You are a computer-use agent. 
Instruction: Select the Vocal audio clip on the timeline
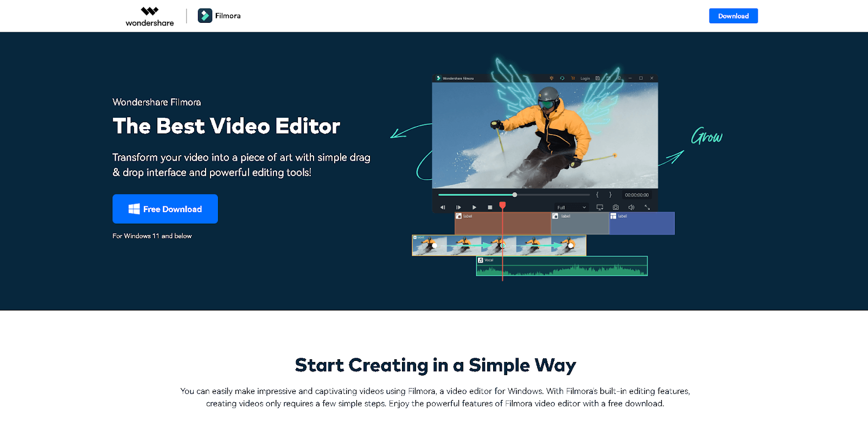562,266
